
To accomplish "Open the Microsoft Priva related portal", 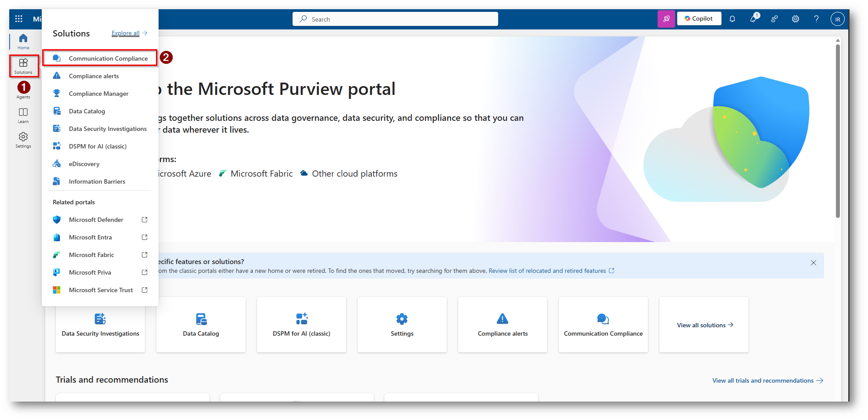I will pyautogui.click(x=100, y=272).
